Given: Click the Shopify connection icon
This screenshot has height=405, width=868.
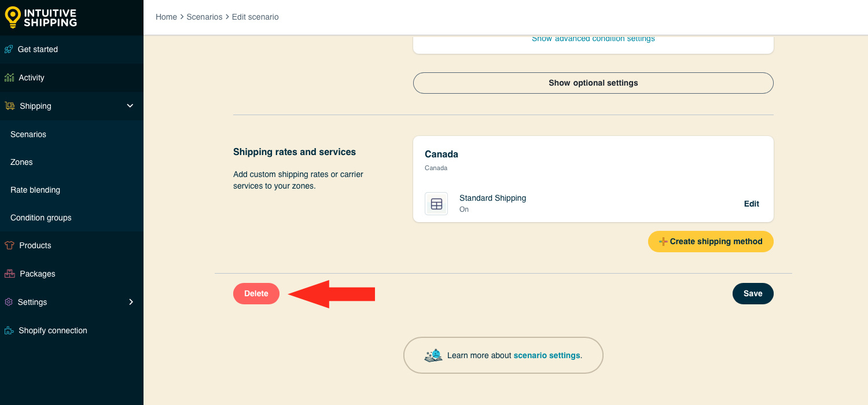Looking at the screenshot, I should pyautogui.click(x=9, y=330).
